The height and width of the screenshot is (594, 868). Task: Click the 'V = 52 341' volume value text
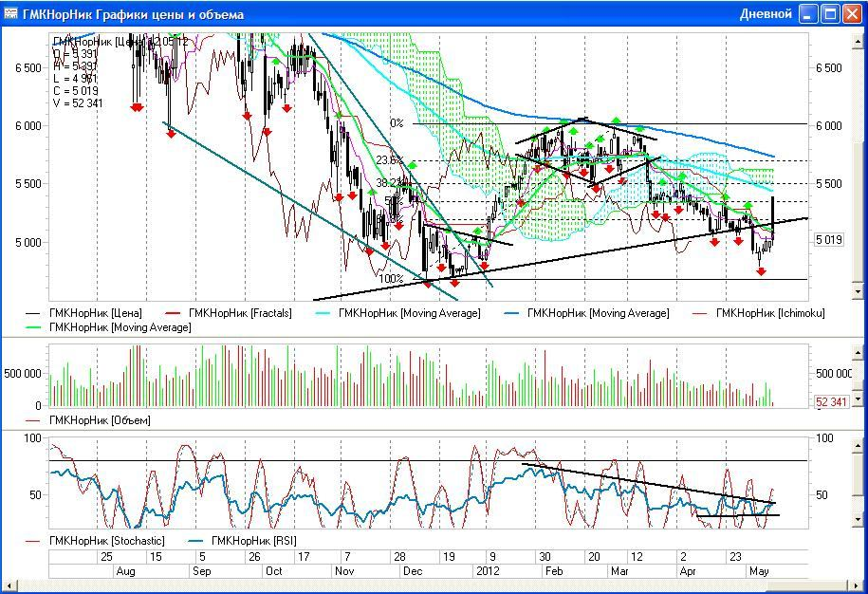coord(78,103)
